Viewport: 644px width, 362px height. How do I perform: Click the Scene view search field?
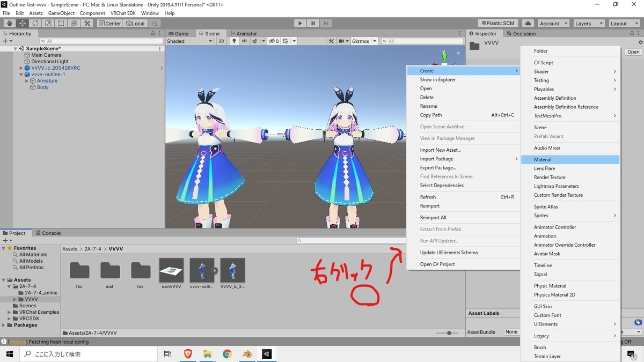point(421,41)
